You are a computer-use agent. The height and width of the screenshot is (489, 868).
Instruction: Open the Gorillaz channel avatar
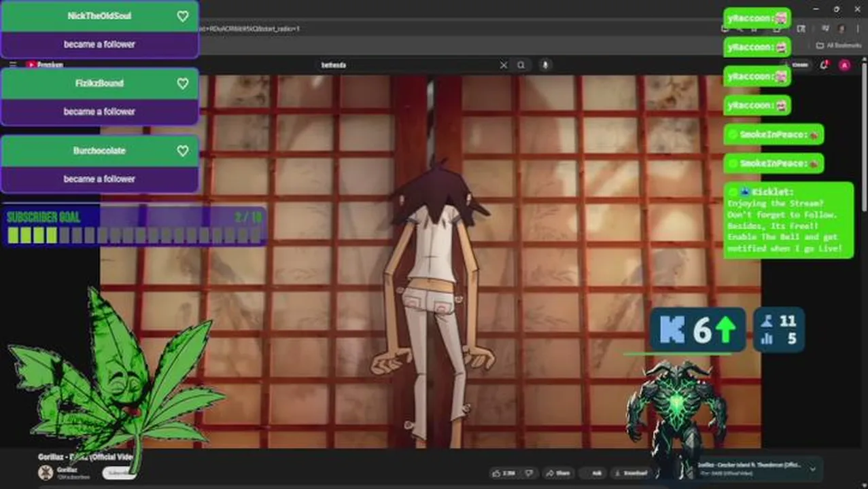(46, 473)
